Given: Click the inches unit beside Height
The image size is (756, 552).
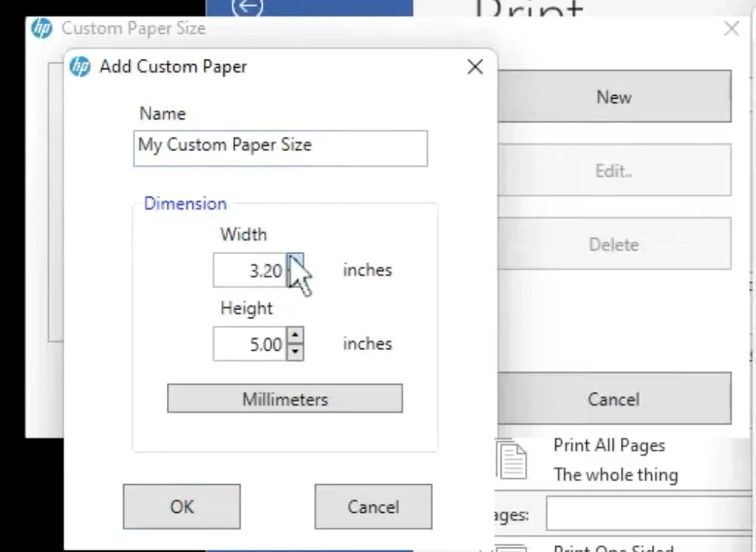Looking at the screenshot, I should pos(367,344).
